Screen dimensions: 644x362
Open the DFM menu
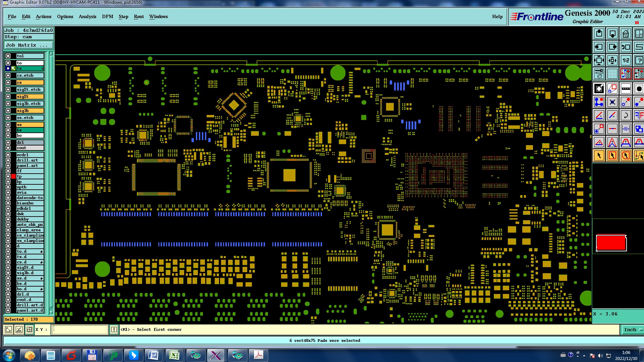tap(107, 16)
